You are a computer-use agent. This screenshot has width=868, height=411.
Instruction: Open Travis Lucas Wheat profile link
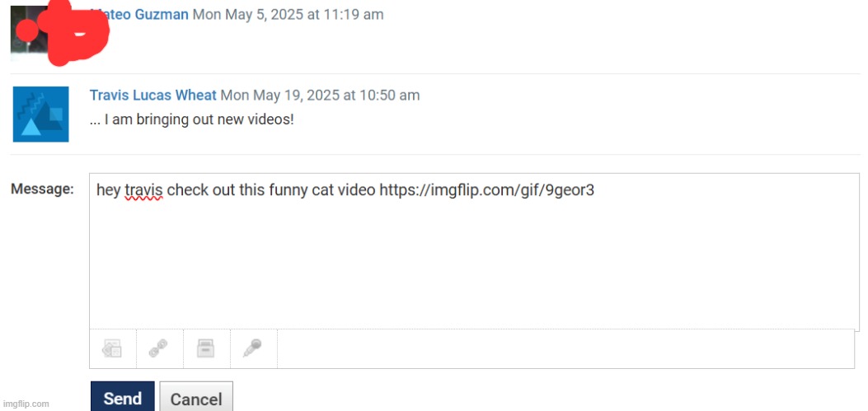[152, 96]
